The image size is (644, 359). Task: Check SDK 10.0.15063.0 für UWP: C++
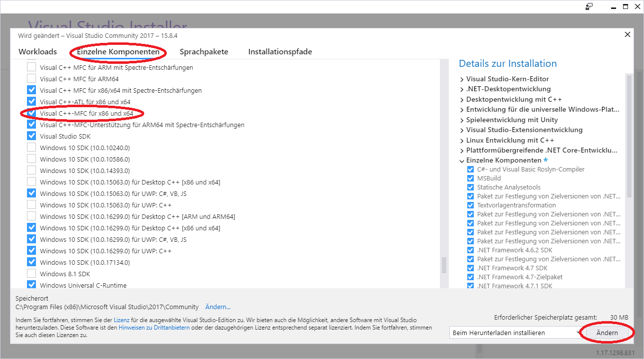(x=31, y=205)
